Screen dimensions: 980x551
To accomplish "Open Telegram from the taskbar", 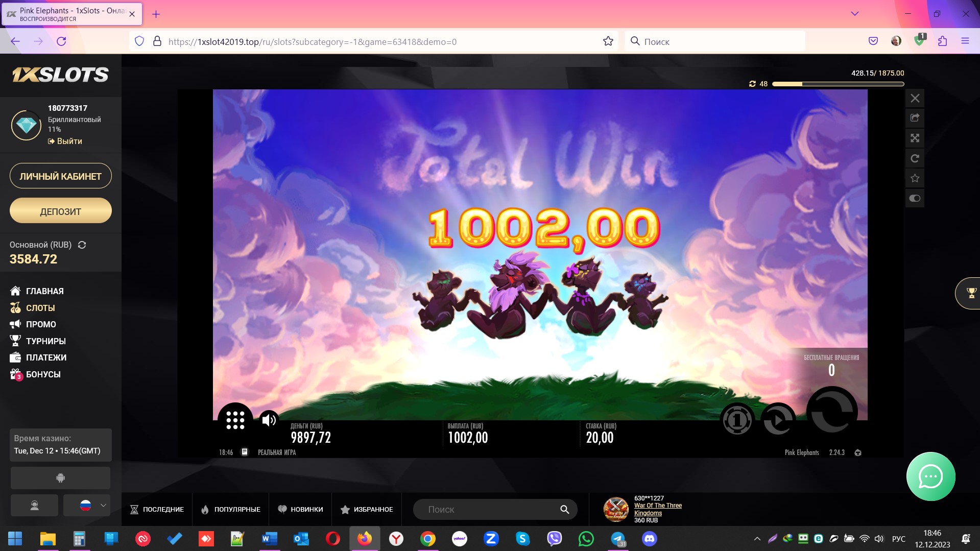I will [x=618, y=539].
